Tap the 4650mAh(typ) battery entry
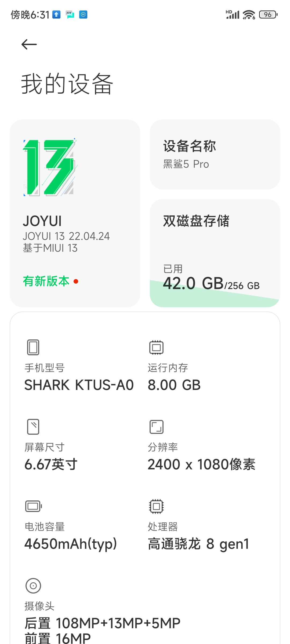This screenshot has height=644, width=290. click(x=71, y=544)
